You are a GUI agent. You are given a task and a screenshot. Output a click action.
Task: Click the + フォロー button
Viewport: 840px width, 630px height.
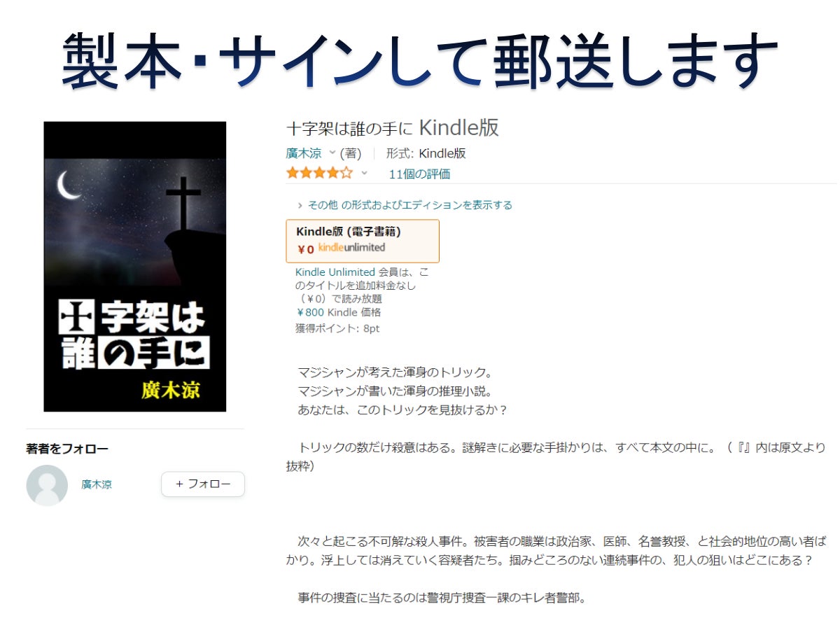(x=203, y=484)
